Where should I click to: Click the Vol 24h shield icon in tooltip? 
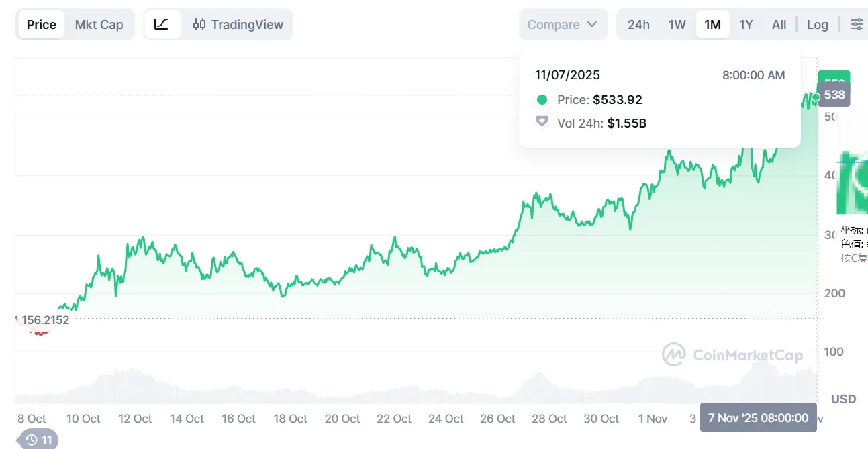pyautogui.click(x=541, y=123)
